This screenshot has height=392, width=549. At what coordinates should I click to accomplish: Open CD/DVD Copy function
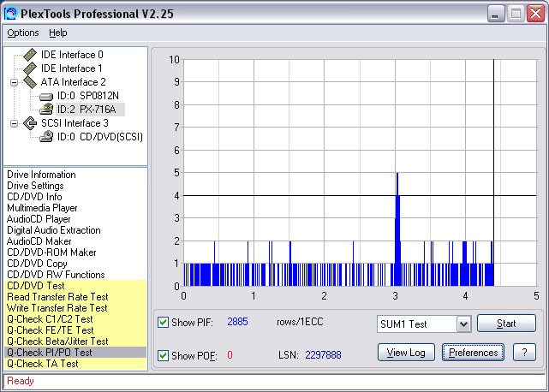point(37,264)
